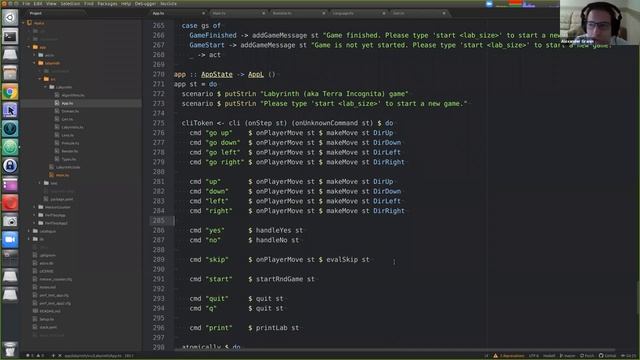Collapse the src folder in tree
Screen dimensions: 640x360
click(40, 79)
